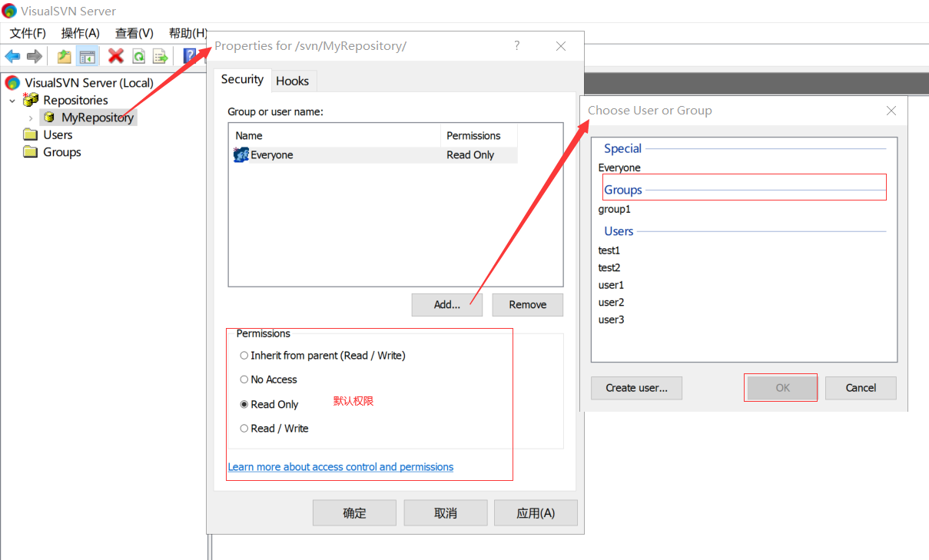Open the 文件(F) menu

click(28, 33)
